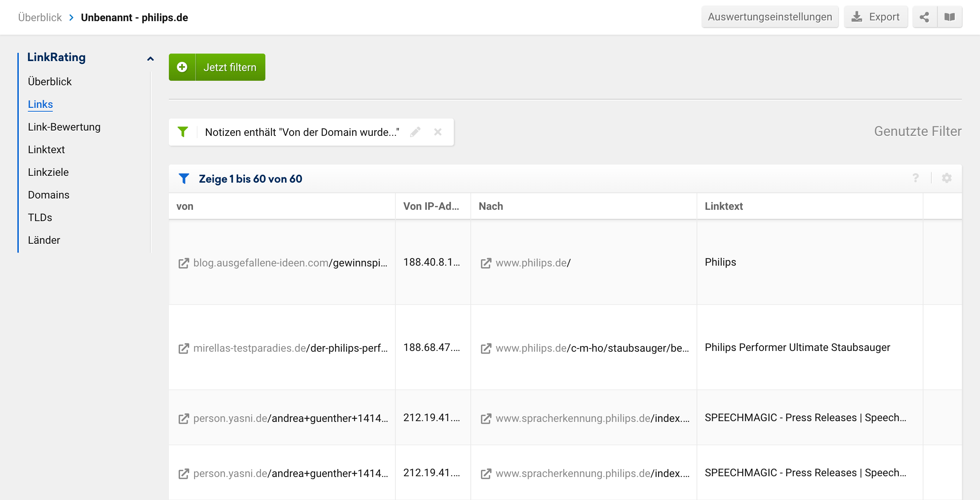Open Länder sidebar entry
The height and width of the screenshot is (500, 980).
[x=44, y=240]
